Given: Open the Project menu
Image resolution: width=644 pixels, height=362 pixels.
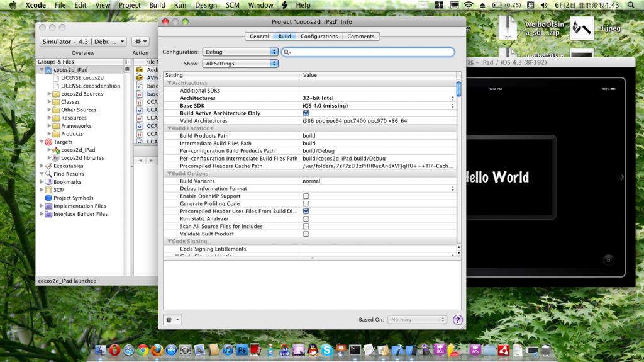Looking at the screenshot, I should pyautogui.click(x=130, y=5).
